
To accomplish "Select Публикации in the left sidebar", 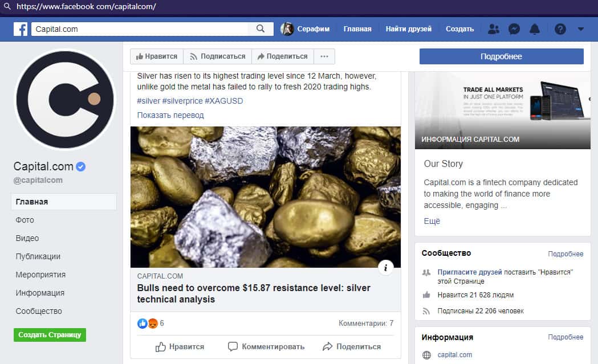I will (38, 256).
